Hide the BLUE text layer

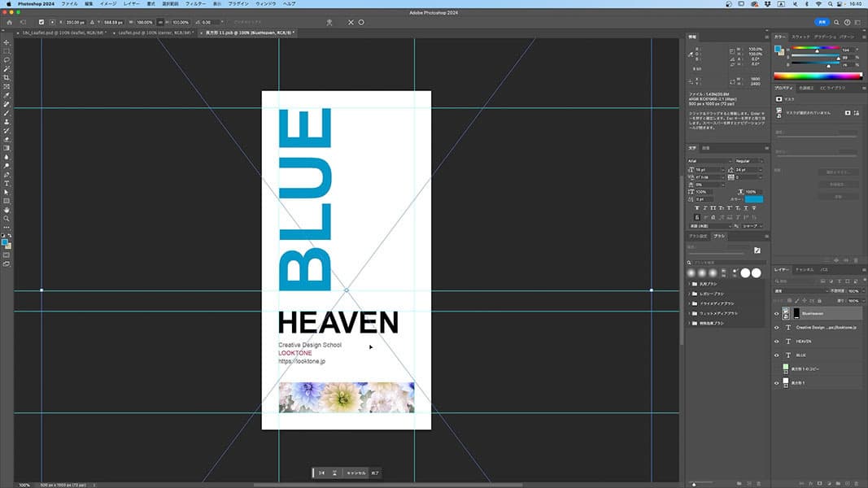[x=776, y=355]
